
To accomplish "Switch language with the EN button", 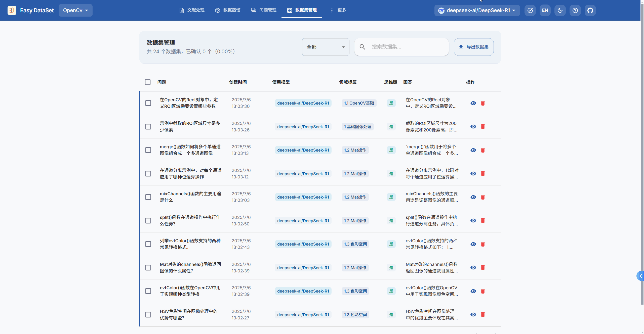I will tap(545, 10).
